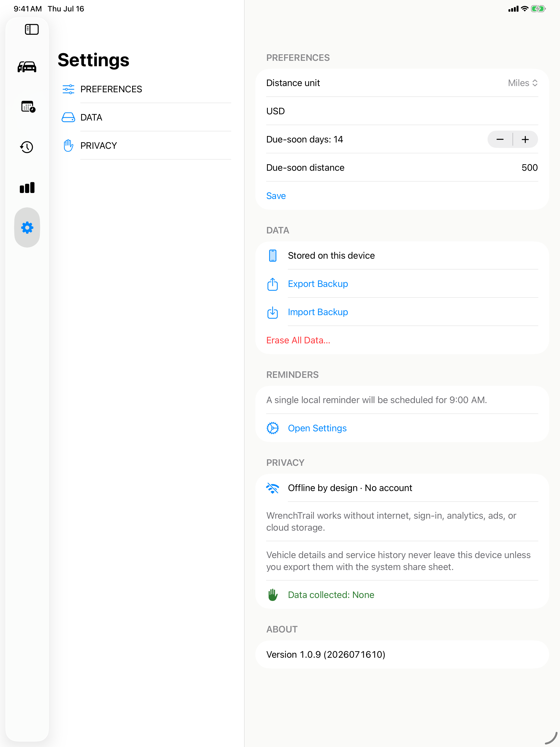Click the gear icon beside Open Settings
The height and width of the screenshot is (747, 560).
pyautogui.click(x=273, y=428)
